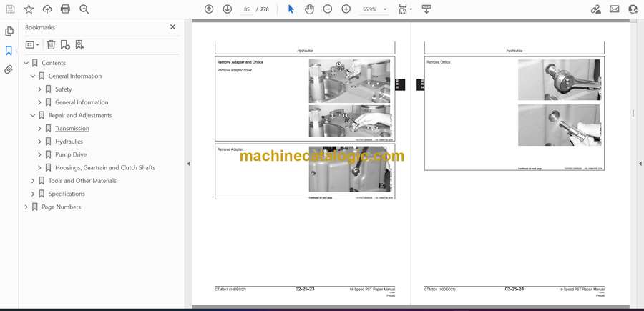Image resolution: width=644 pixels, height=311 pixels.
Task: Expand the Hydraulics bookmark
Action: click(39, 142)
